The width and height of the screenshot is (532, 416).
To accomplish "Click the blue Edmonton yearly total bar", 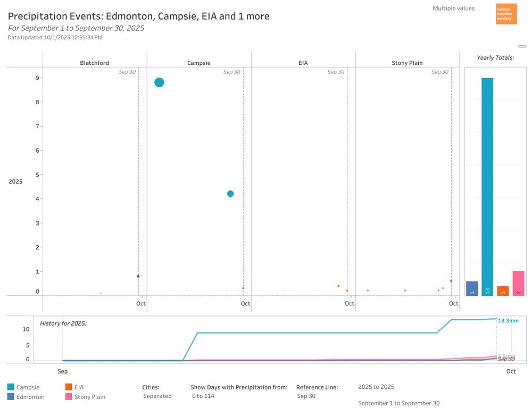I will pos(471,288).
